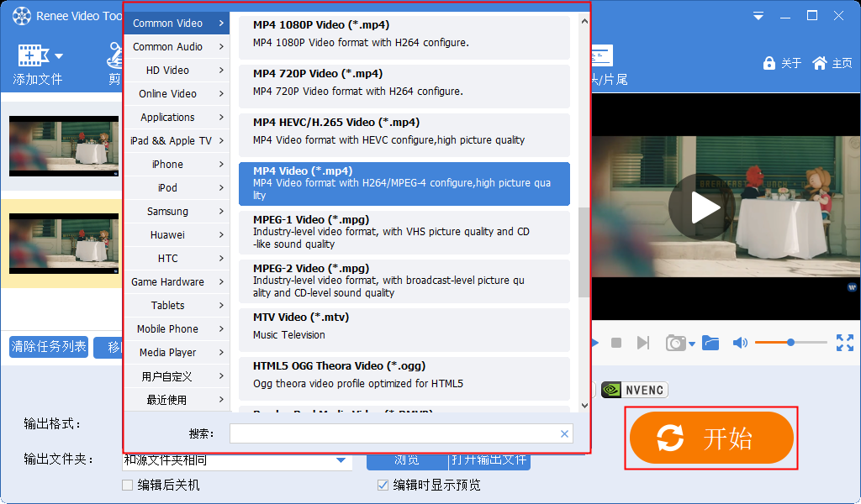
Task: Choose MTV Video (*.mtv) format
Action: tap(404, 330)
